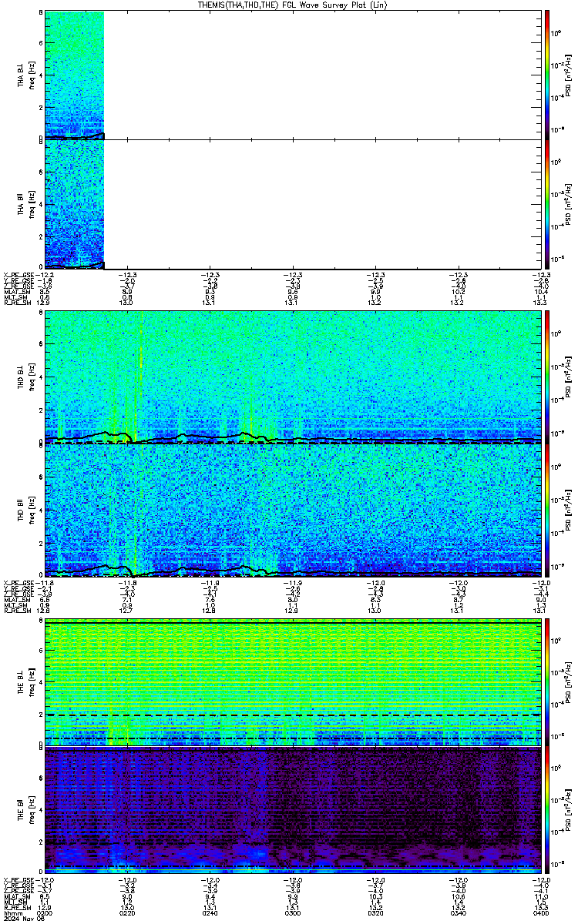
Task: Click the THE B-perpendicular freq [Hz] axis label
Action: point(30,682)
